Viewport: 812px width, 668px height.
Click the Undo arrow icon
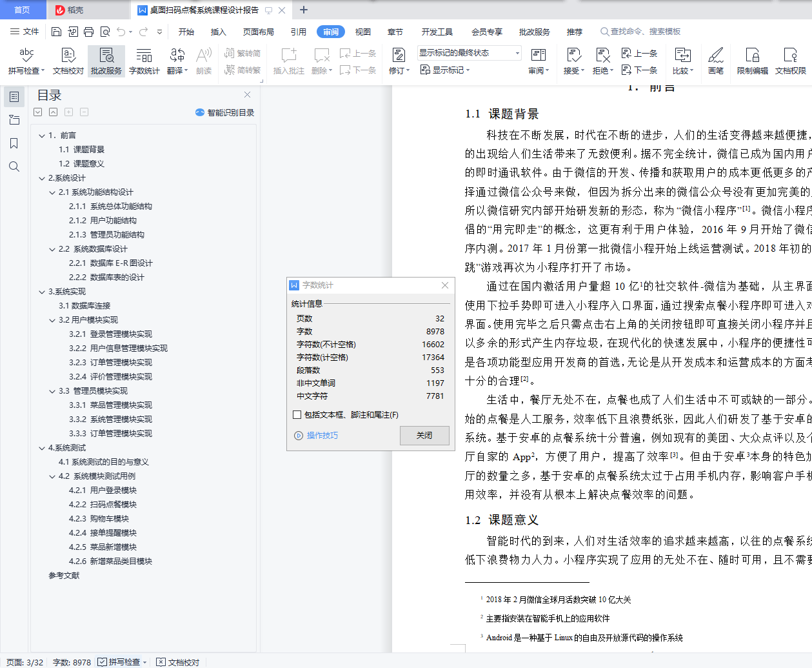(x=121, y=32)
